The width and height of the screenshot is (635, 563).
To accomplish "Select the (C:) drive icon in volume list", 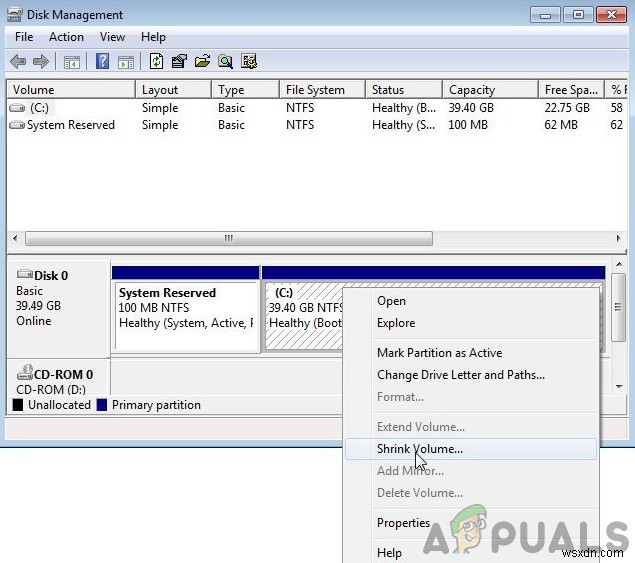I will (x=17, y=108).
